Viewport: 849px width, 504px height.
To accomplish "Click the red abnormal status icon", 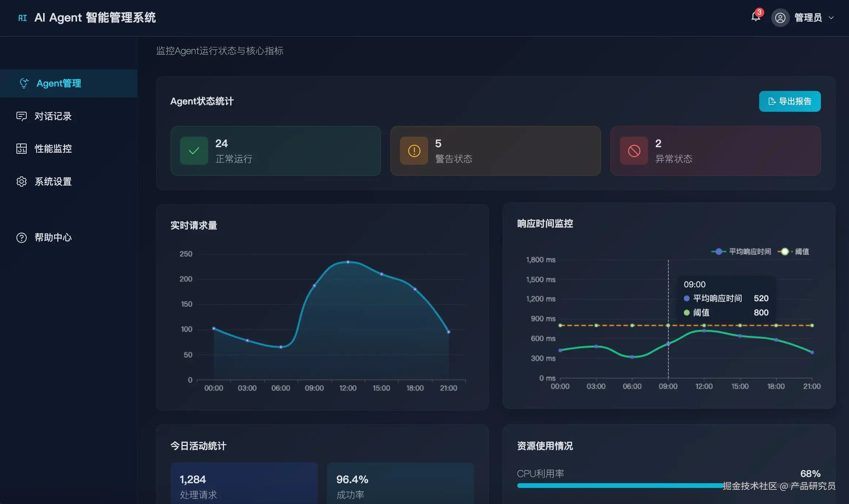I will 634,151.
